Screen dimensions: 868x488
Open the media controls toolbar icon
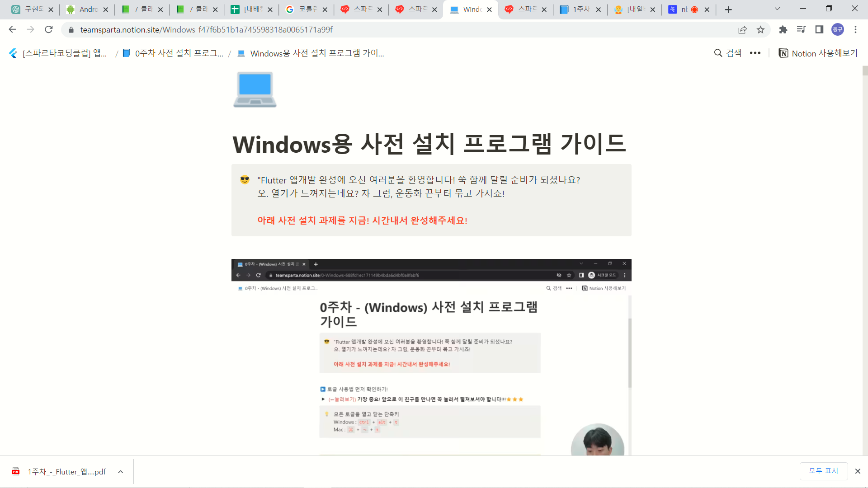pyautogui.click(x=801, y=29)
